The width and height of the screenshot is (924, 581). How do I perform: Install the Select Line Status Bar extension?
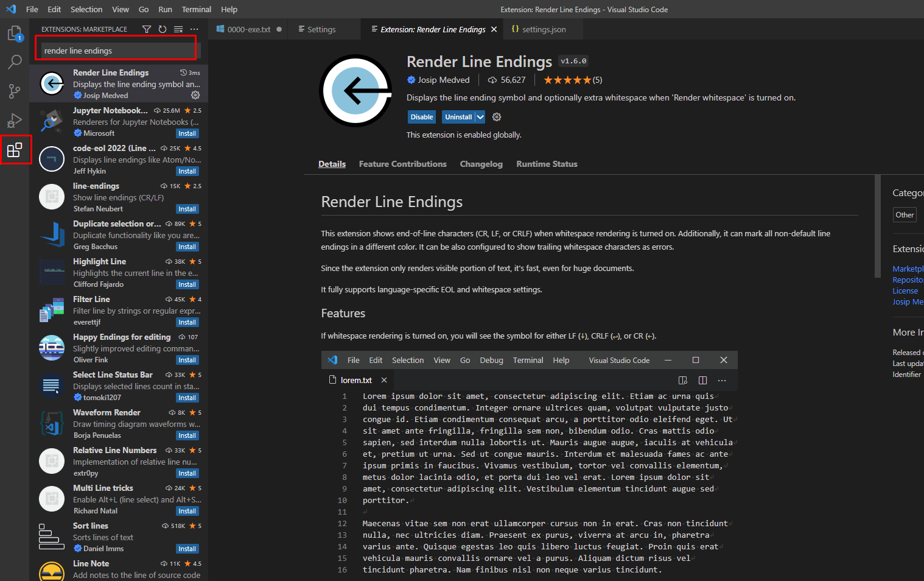[187, 398]
